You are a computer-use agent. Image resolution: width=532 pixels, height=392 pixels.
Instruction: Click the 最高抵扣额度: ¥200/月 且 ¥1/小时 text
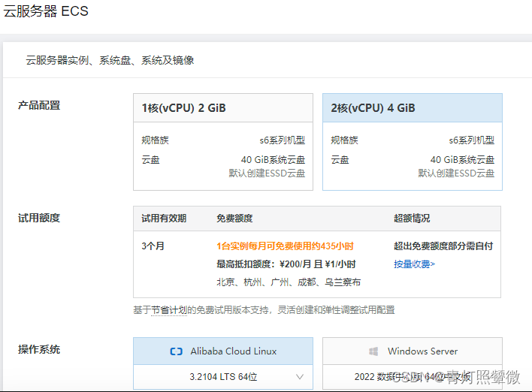(x=286, y=264)
